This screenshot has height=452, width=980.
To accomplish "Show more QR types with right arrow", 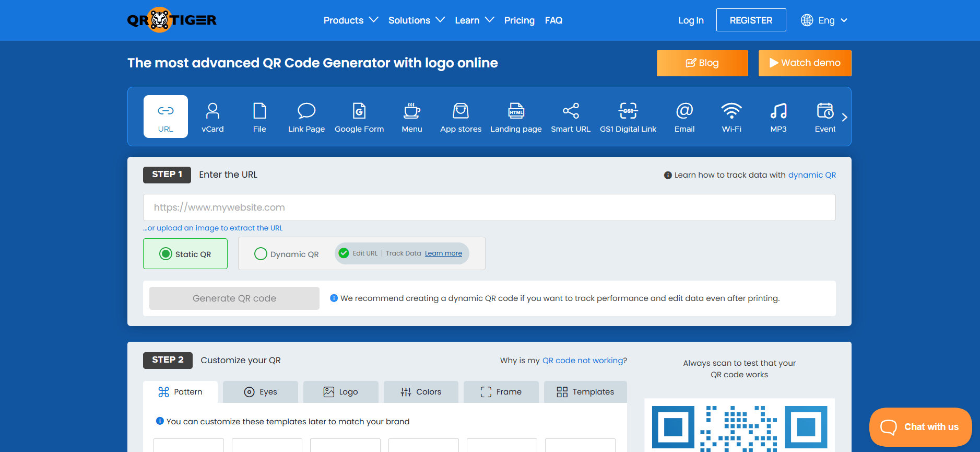I will tap(844, 118).
